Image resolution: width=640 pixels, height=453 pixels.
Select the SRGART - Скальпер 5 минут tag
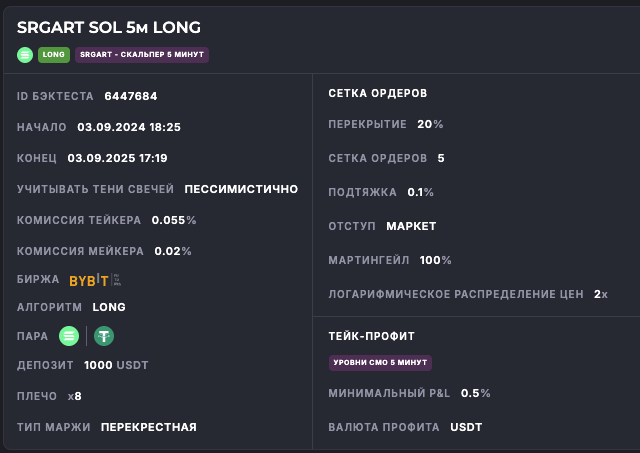(x=141, y=55)
